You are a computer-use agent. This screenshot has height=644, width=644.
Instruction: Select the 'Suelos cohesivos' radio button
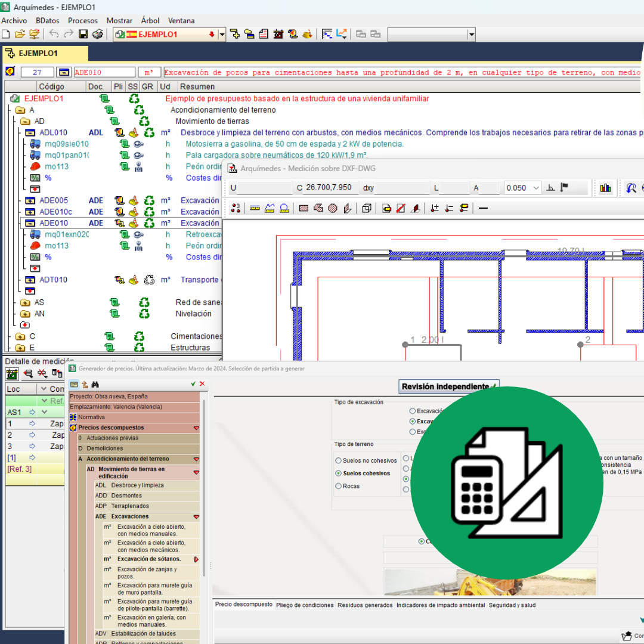(x=339, y=473)
